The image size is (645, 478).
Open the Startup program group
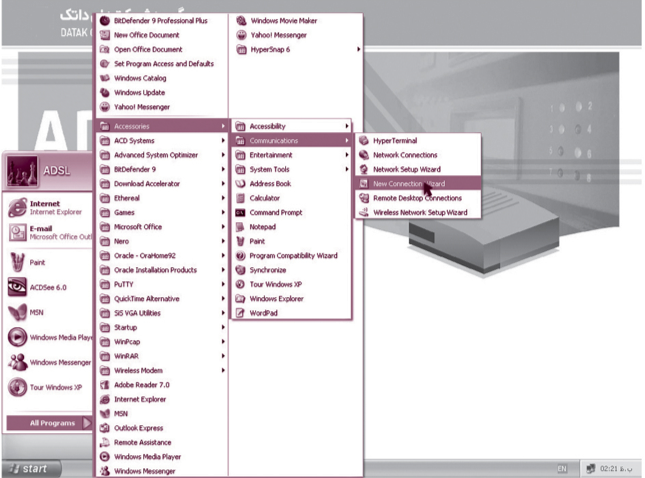pyautogui.click(x=162, y=327)
